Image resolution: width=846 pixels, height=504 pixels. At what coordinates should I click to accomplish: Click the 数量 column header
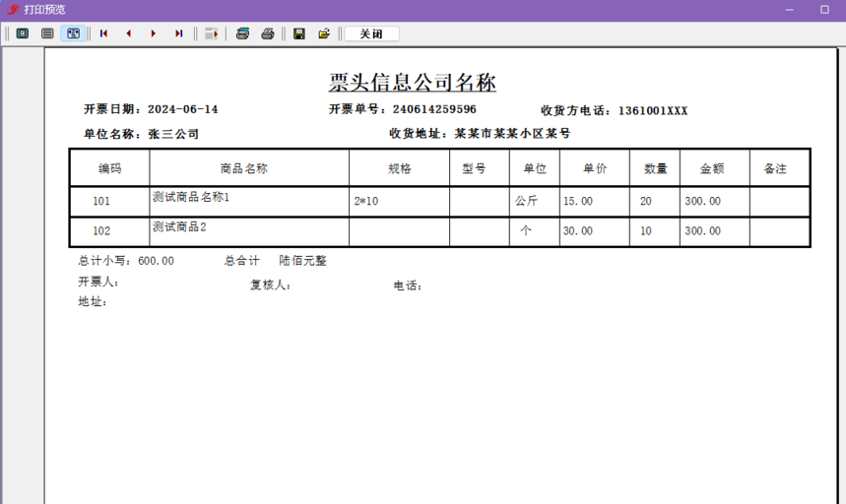pyautogui.click(x=656, y=168)
